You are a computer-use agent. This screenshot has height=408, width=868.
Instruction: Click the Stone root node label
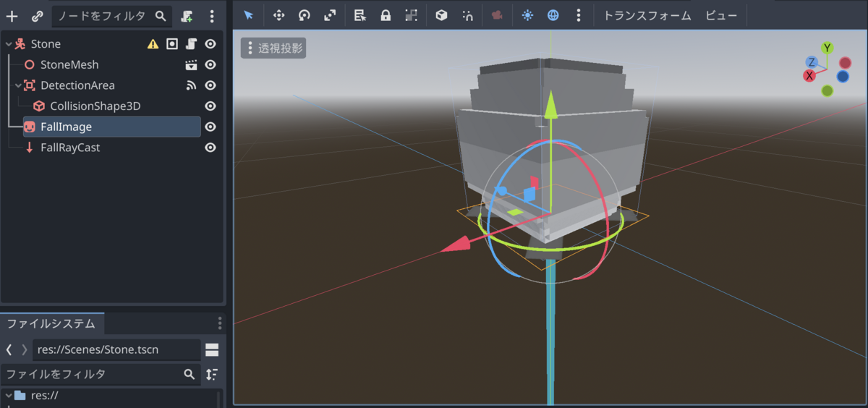tap(46, 44)
